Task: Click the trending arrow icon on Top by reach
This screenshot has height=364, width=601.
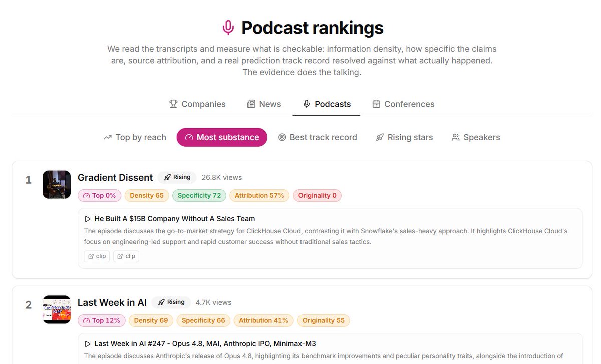Action: point(108,137)
